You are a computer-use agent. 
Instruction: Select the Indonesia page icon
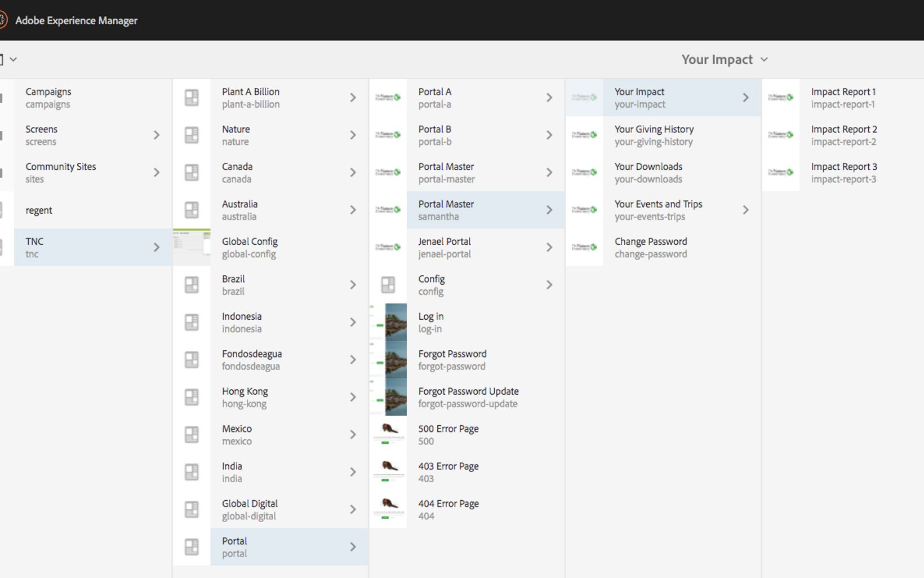pyautogui.click(x=192, y=322)
